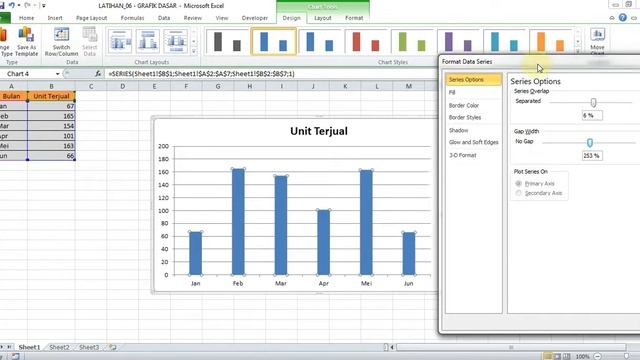Screen dimensions: 640x360
Task: Select Glow and Soft Edges category
Action: tap(473, 142)
